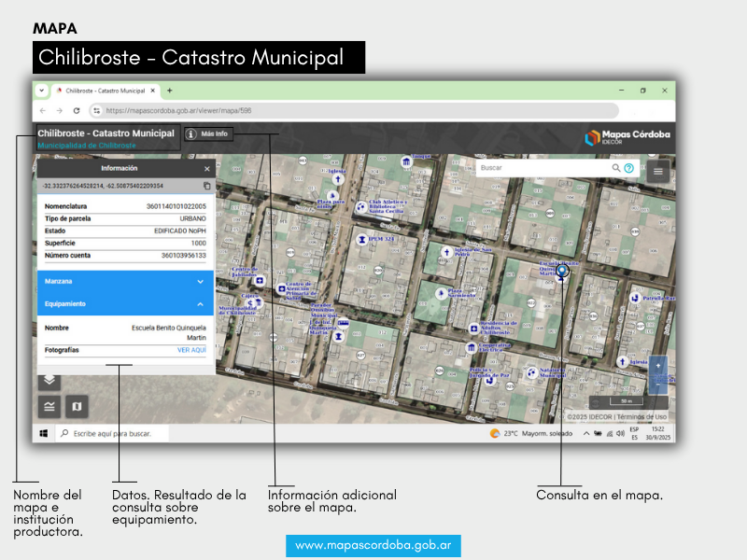Viewport: 747px width, 560px height.
Task: Select the Chilibroste - Catastro Municipal browser tab
Action: tap(105, 91)
